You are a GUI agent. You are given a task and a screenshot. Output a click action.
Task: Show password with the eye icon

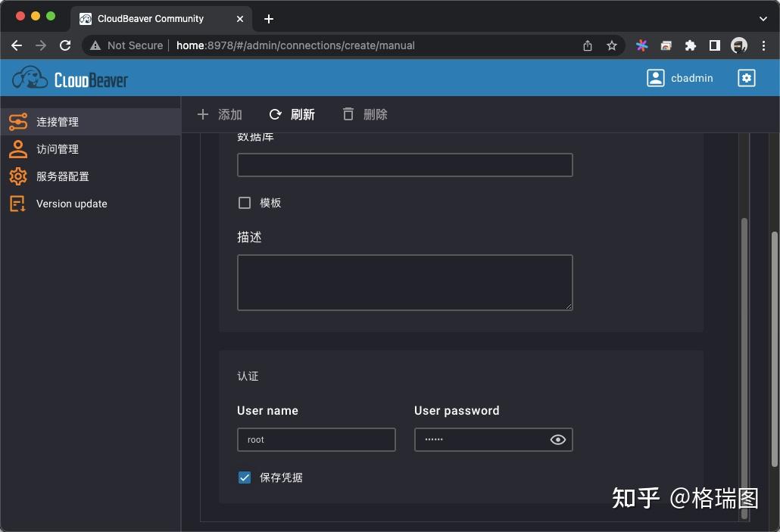pyautogui.click(x=557, y=440)
